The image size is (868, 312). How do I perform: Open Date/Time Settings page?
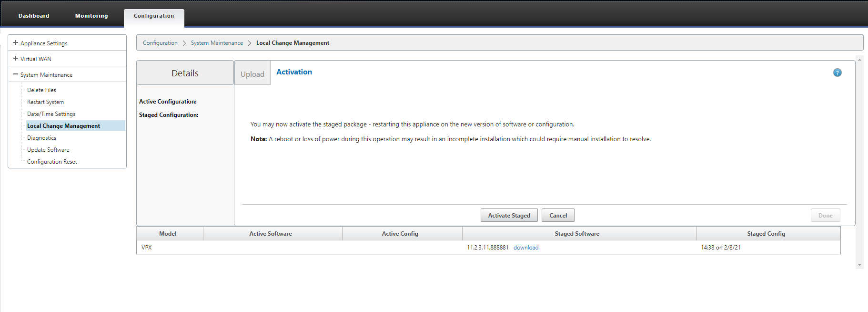click(51, 114)
